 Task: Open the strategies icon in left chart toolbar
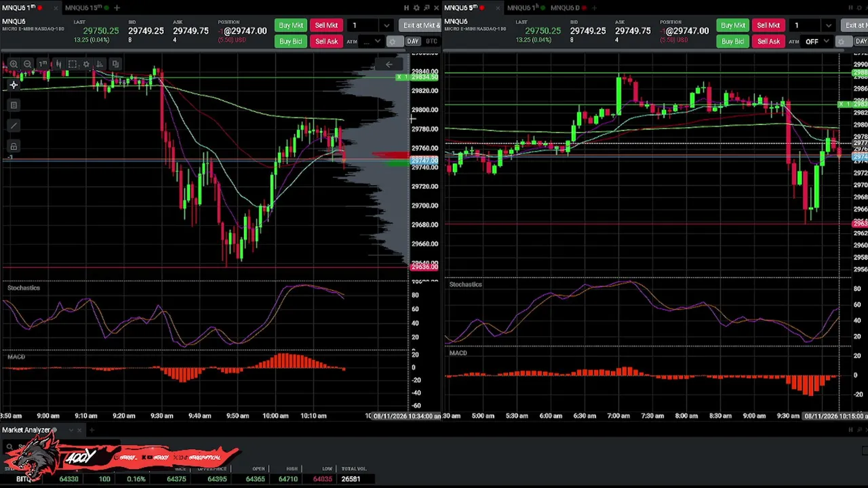click(x=100, y=64)
